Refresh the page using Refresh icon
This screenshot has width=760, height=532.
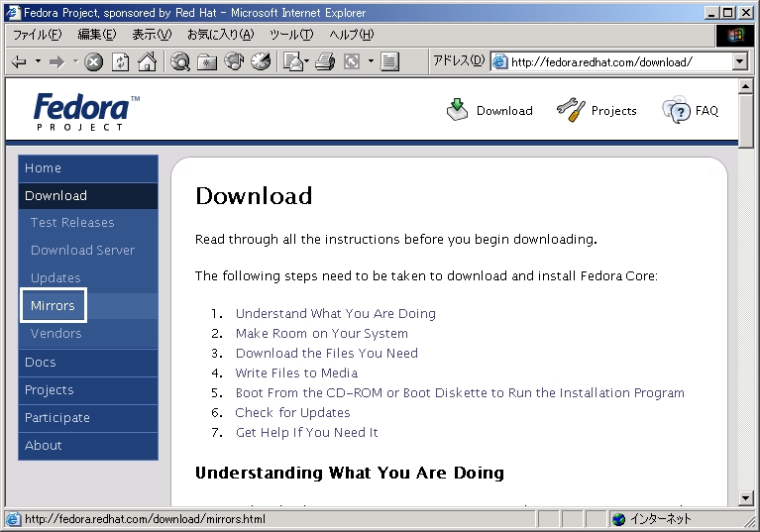tap(120, 62)
